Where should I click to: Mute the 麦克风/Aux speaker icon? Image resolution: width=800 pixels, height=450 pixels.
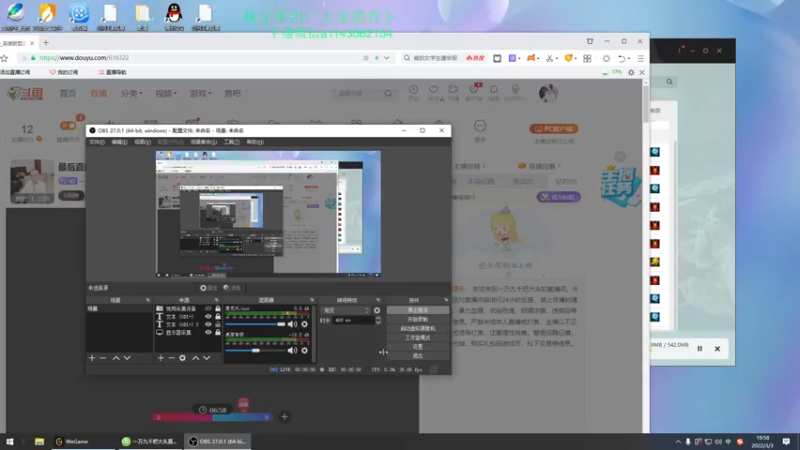click(292, 324)
